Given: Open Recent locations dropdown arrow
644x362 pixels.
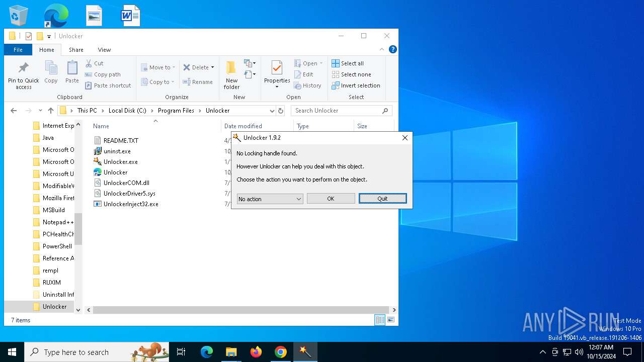Looking at the screenshot, I should 40,111.
